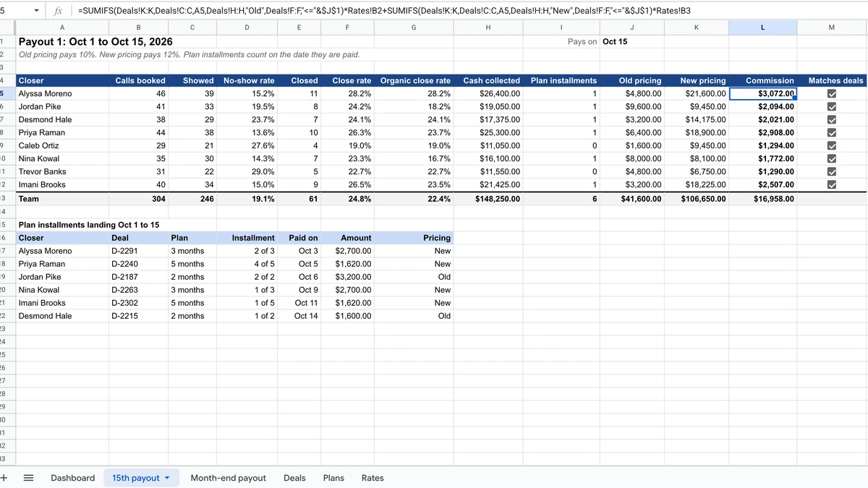The height and width of the screenshot is (488, 868).
Task: Select column H header
Action: 488,27
